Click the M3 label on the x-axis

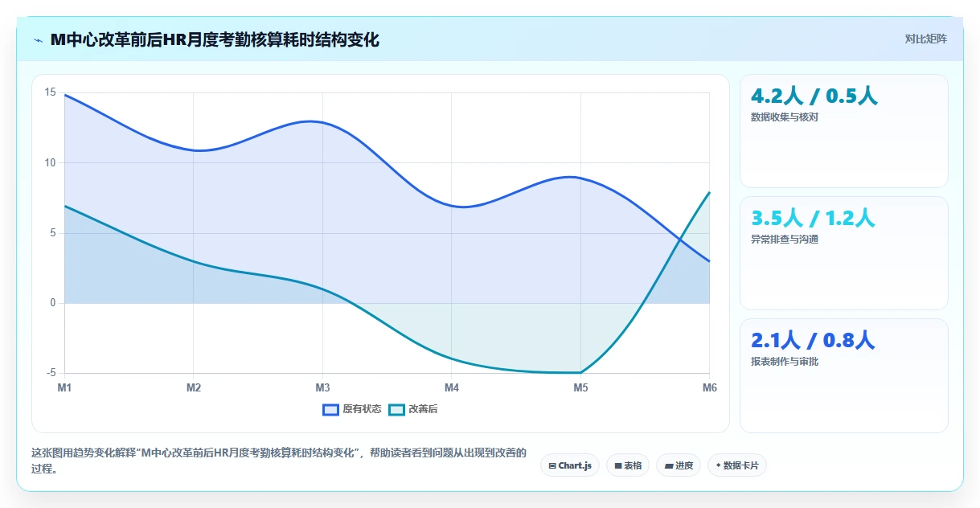[x=322, y=387]
